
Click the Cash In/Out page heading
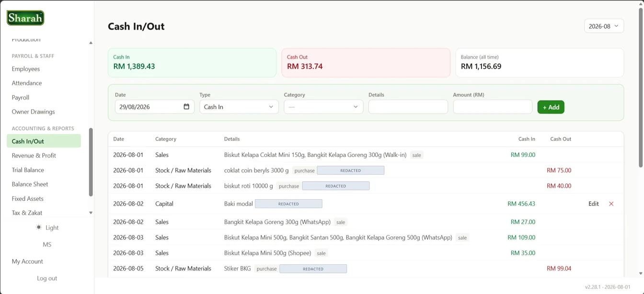click(x=136, y=26)
